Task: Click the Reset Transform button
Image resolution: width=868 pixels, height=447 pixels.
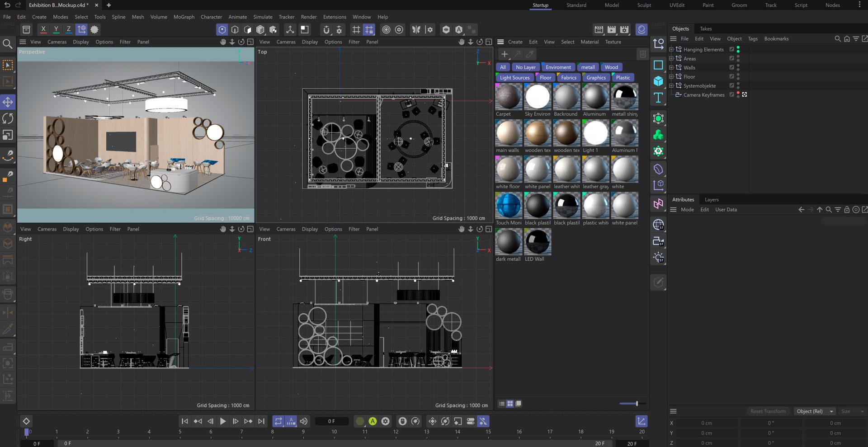Action: [768, 411]
